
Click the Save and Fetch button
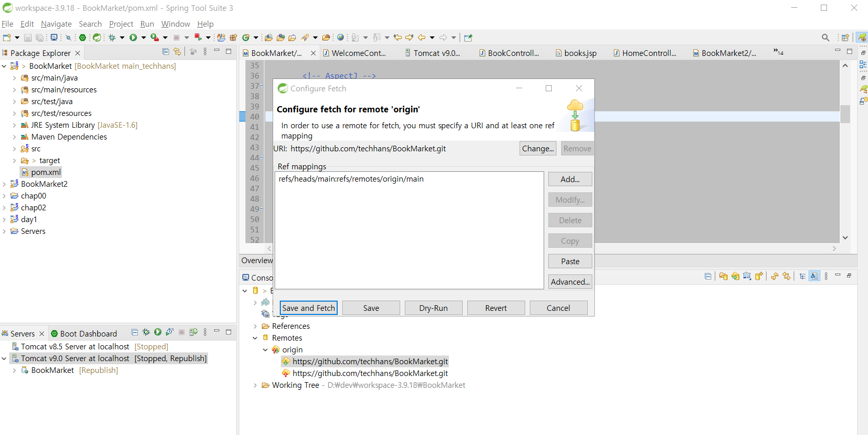(x=308, y=308)
